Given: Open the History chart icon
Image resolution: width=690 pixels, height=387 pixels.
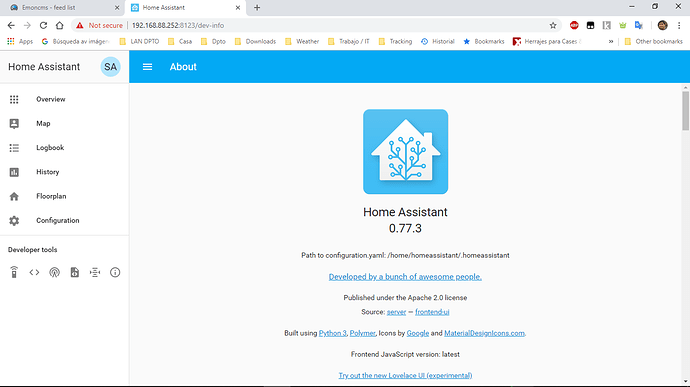Looking at the screenshot, I should 14,172.
